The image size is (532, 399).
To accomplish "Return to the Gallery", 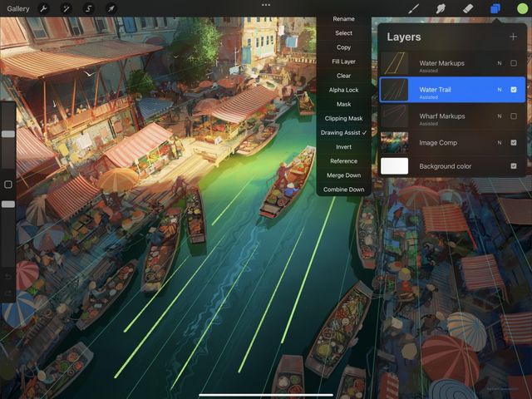I will pos(18,9).
